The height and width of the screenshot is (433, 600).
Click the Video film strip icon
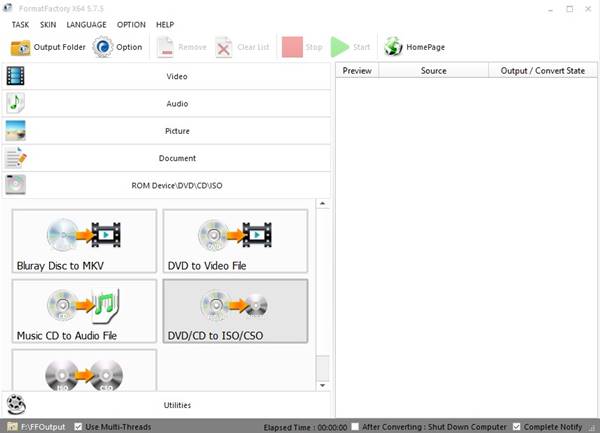(x=15, y=76)
